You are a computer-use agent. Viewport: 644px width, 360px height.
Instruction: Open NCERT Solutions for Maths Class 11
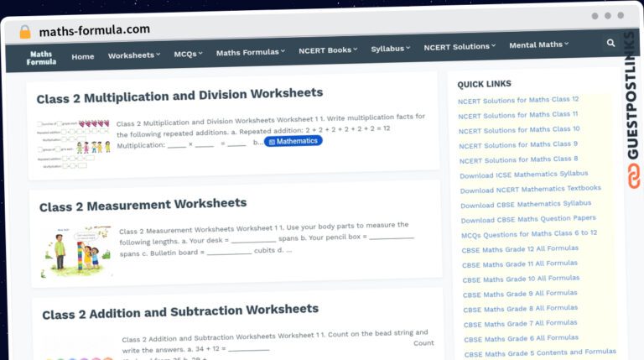518,115
